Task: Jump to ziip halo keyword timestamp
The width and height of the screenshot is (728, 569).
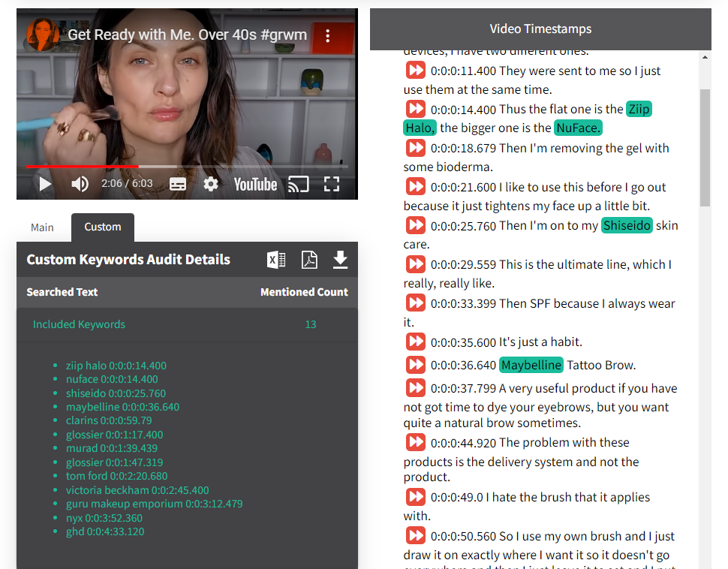Action: [116, 366]
